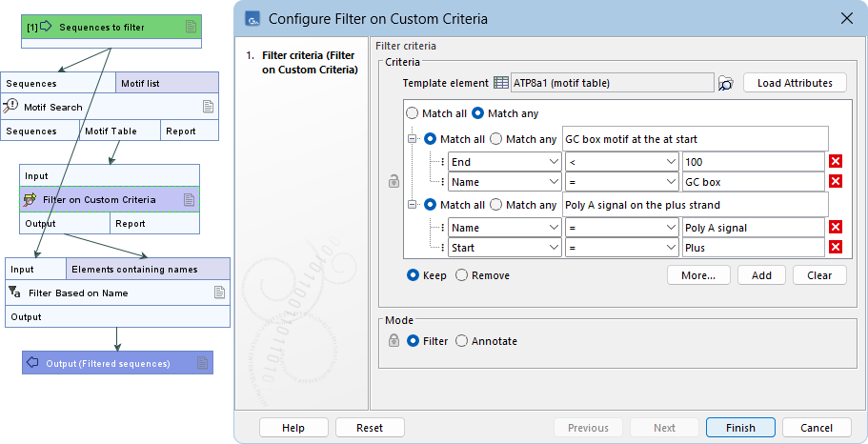Open the Sequences to filter document icon
This screenshot has width=868, height=444.
point(191,27)
